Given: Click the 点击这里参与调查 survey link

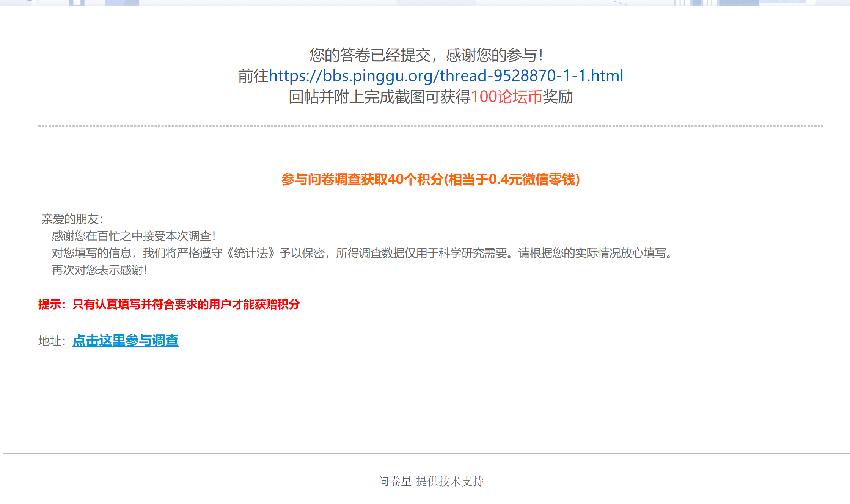Looking at the screenshot, I should click(126, 340).
